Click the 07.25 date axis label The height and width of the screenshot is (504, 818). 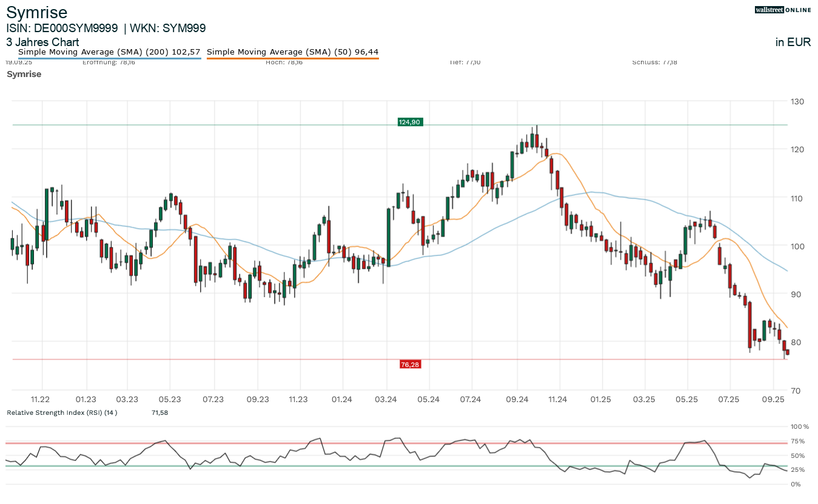tap(729, 399)
